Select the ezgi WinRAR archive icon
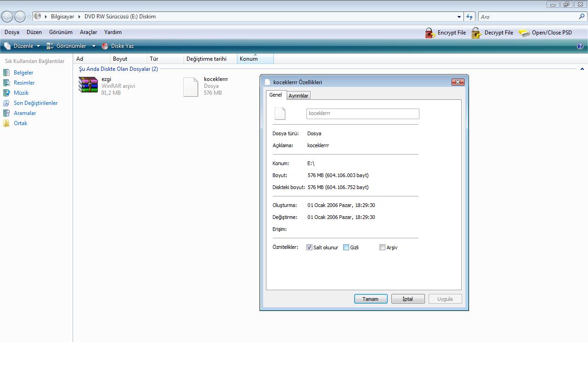The image size is (588, 368). tap(88, 85)
